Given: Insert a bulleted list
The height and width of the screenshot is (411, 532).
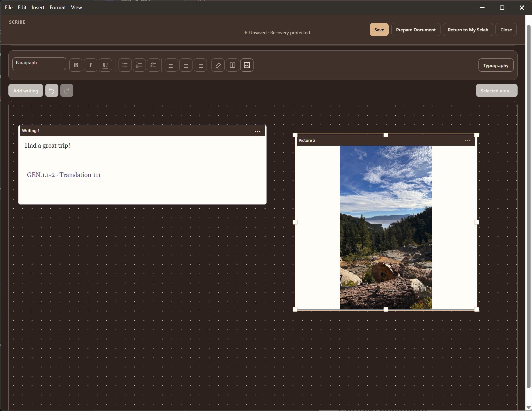Looking at the screenshot, I should pyautogui.click(x=125, y=65).
